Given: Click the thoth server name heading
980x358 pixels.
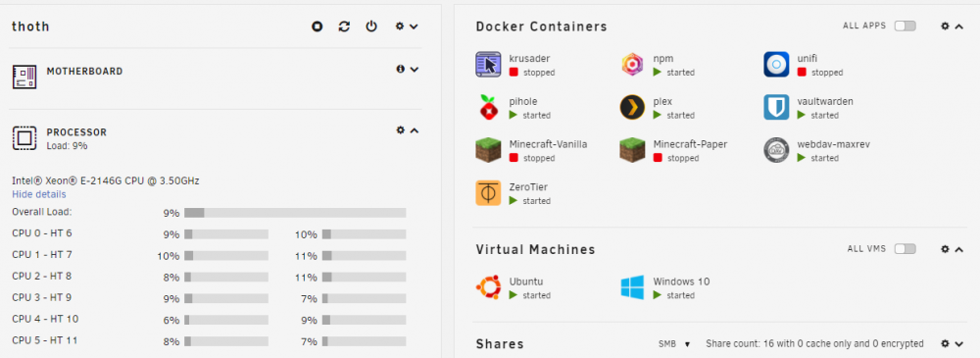Looking at the screenshot, I should pyautogui.click(x=30, y=26).
